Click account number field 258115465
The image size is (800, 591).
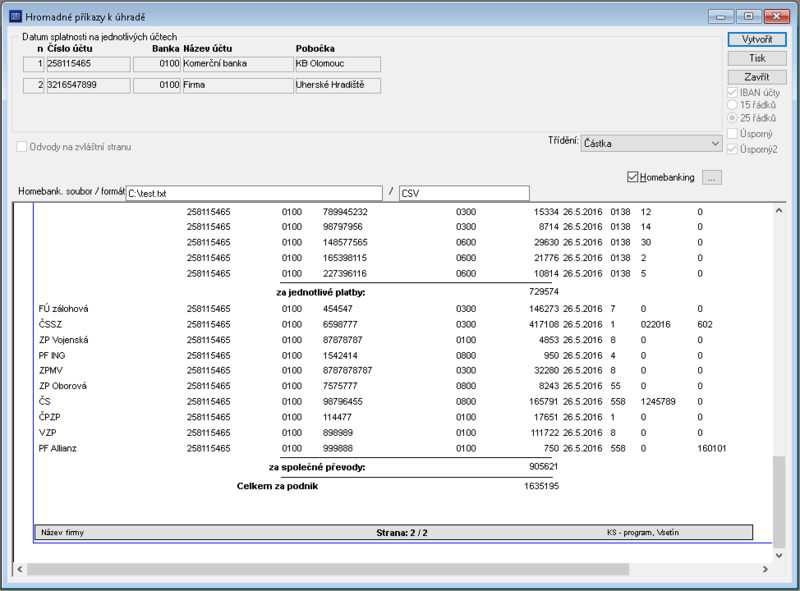click(x=88, y=64)
